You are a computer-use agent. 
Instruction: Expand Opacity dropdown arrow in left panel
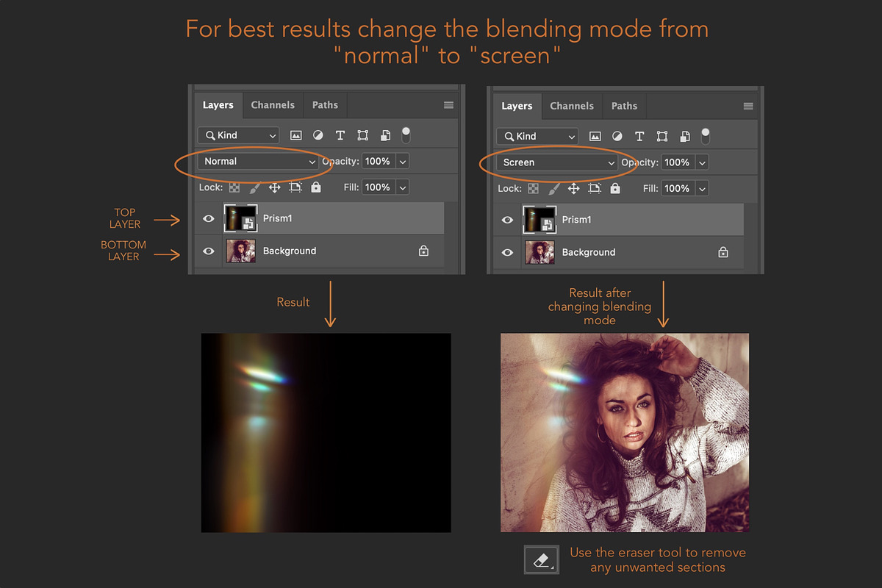click(x=403, y=161)
